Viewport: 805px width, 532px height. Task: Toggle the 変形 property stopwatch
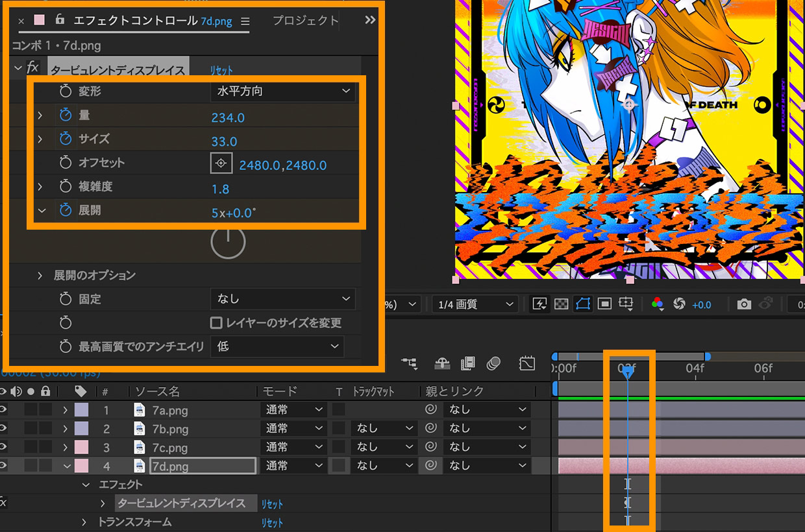pos(65,91)
